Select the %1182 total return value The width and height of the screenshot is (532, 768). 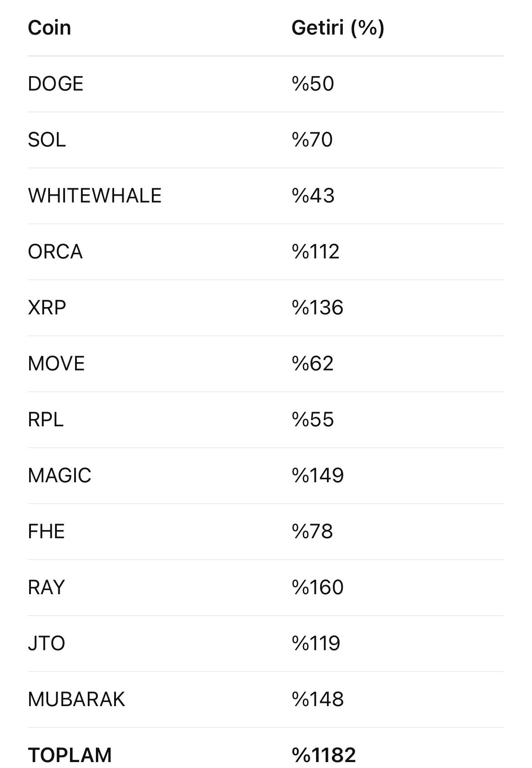click(x=323, y=755)
